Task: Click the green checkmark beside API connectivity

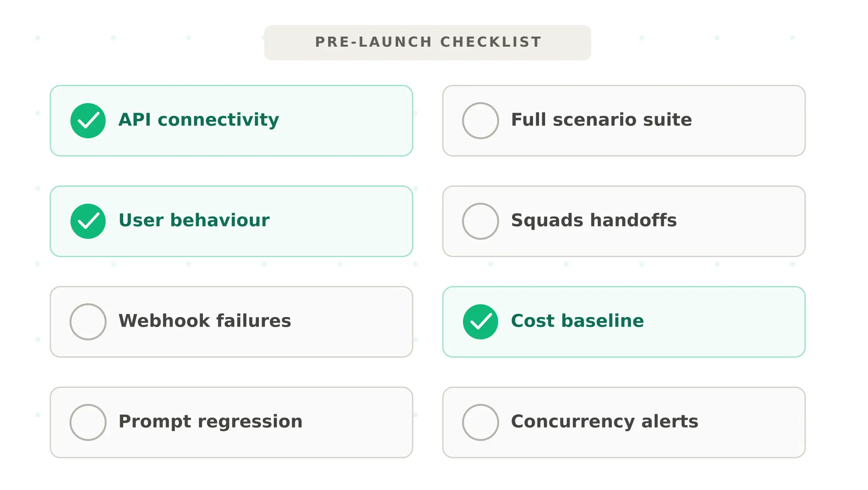Action: (88, 121)
